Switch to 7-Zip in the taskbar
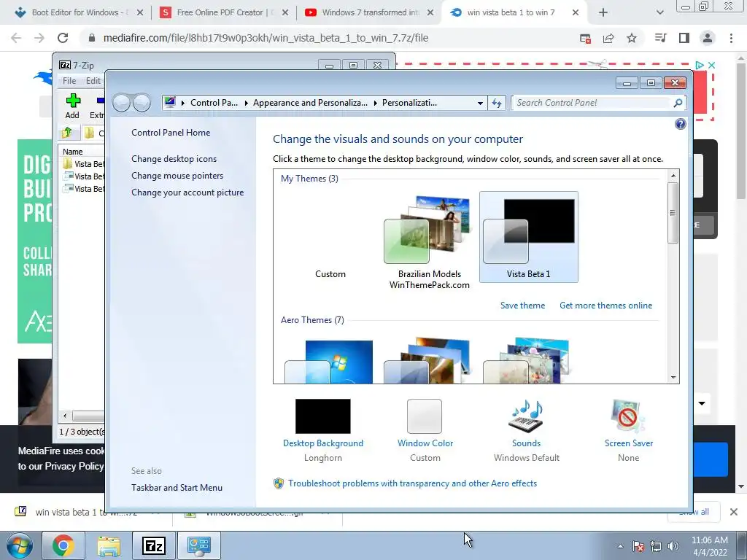This screenshot has height=560, width=747. (x=153, y=545)
